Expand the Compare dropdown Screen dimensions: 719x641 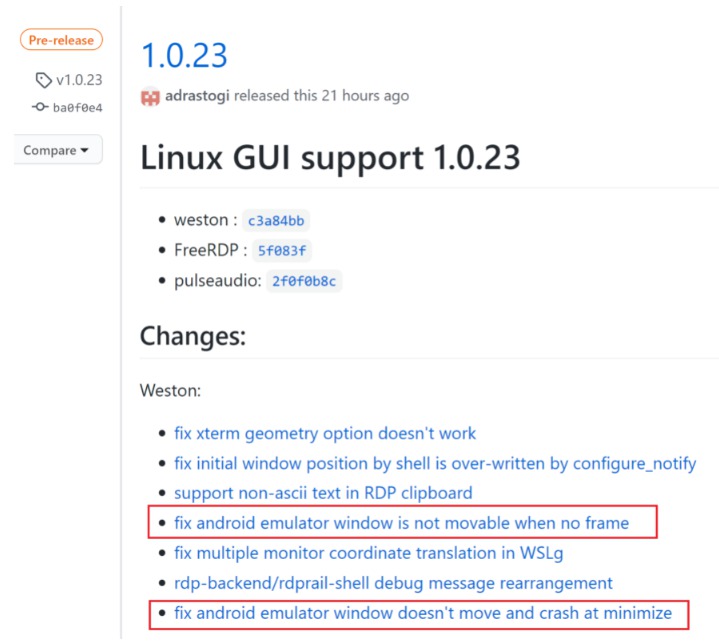click(x=56, y=150)
